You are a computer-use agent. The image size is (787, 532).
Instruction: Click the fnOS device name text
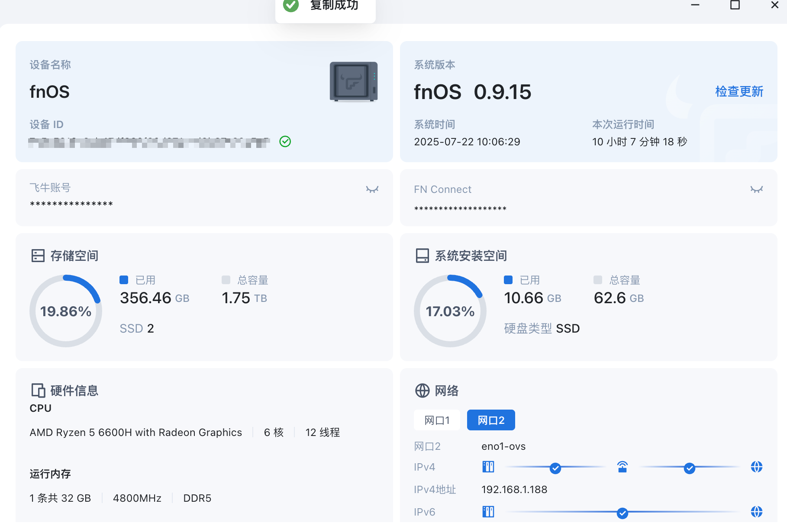[x=49, y=92]
